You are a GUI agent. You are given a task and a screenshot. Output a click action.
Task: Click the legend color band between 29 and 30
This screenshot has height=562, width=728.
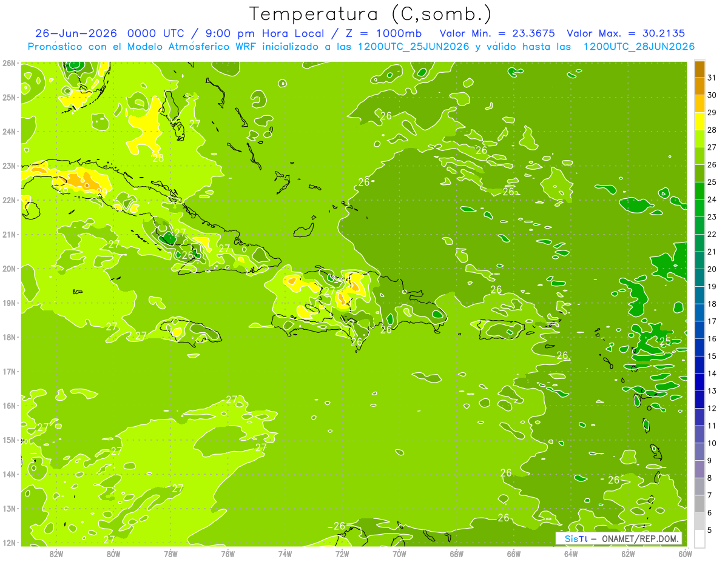[x=699, y=104]
